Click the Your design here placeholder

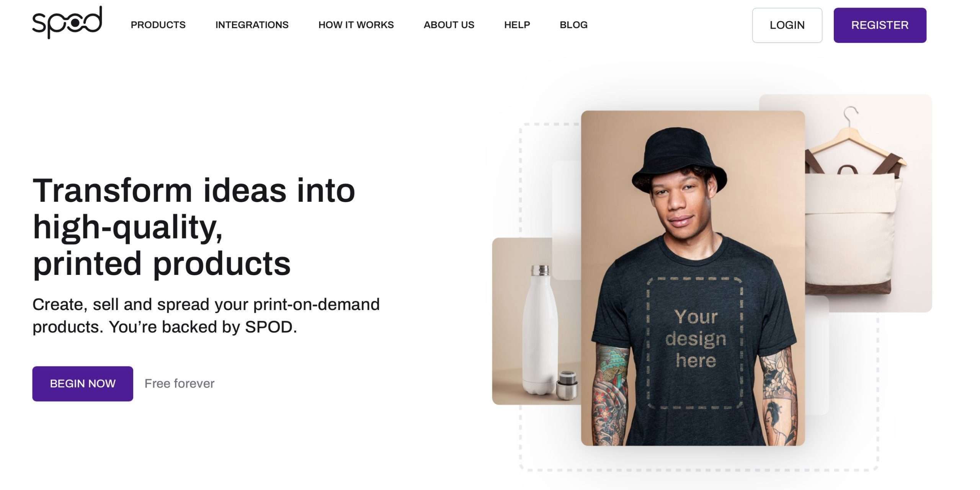tap(695, 343)
